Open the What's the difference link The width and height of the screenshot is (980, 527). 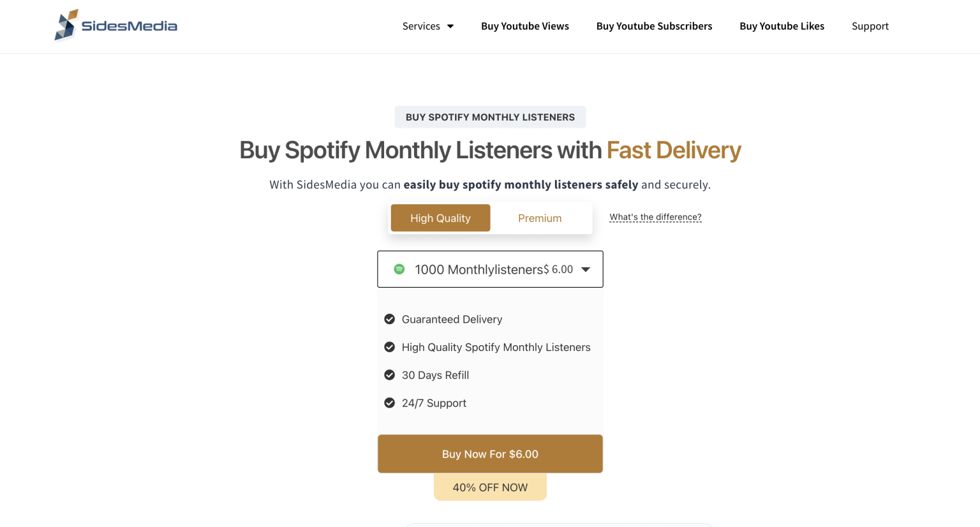[x=655, y=217]
